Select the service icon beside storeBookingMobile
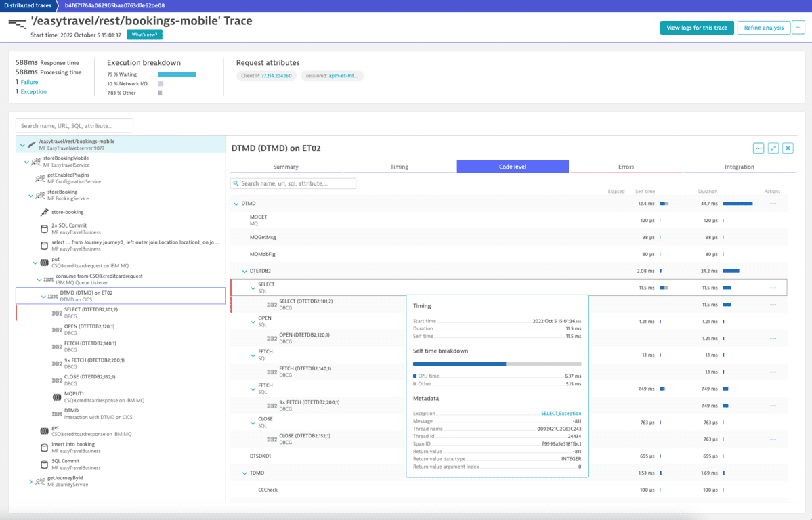 36,162
